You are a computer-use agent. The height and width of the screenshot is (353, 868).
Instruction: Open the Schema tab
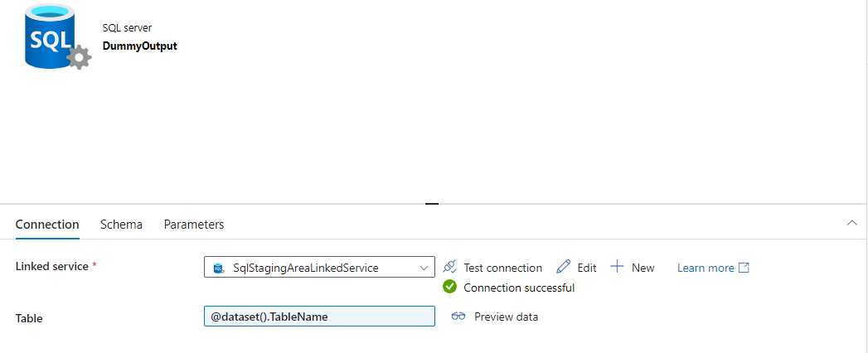tap(121, 225)
